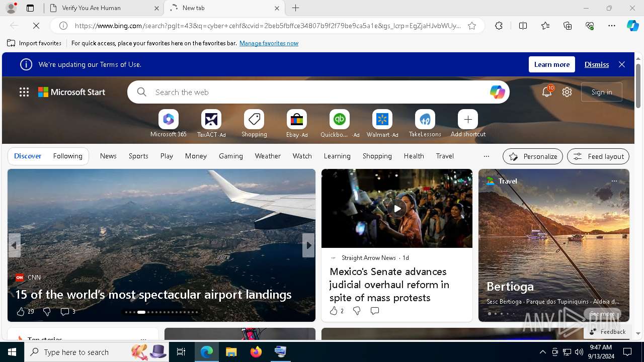Viewport: 644px width, 362px height.
Task: Add this page to favorites
Action: tap(472, 26)
